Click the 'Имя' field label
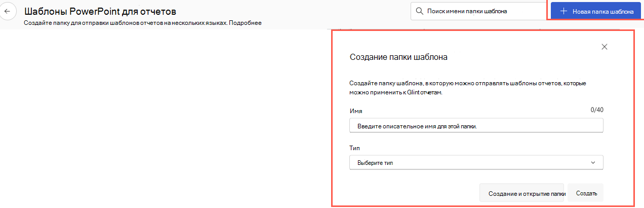644x208 pixels. tap(356, 110)
